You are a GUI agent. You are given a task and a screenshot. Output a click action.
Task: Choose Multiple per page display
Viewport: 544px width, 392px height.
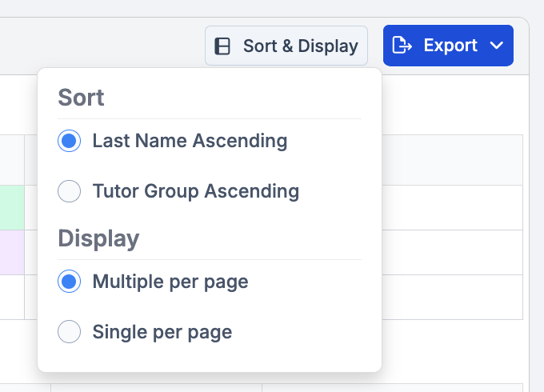tap(70, 282)
